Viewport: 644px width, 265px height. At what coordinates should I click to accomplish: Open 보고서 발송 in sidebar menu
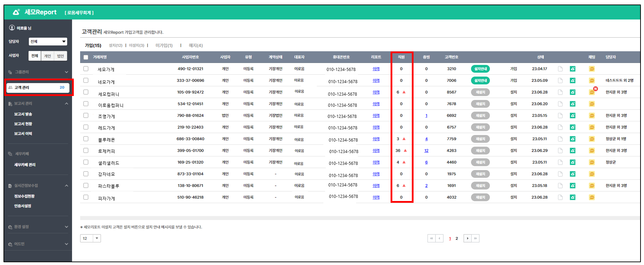point(23,114)
